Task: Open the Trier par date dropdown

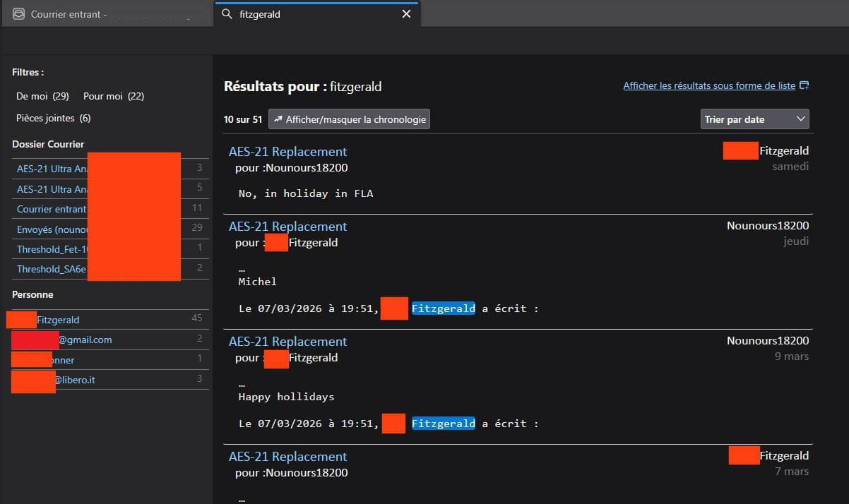Action: (755, 119)
